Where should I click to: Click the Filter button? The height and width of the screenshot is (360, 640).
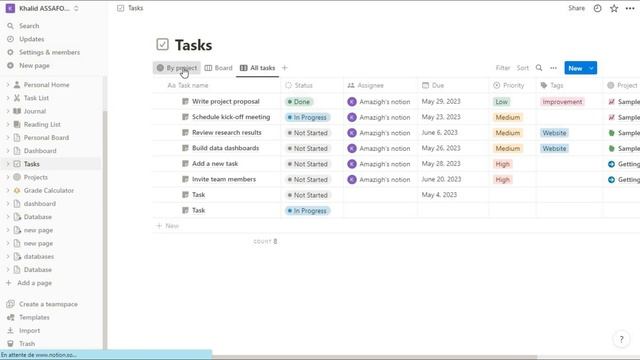pos(503,68)
